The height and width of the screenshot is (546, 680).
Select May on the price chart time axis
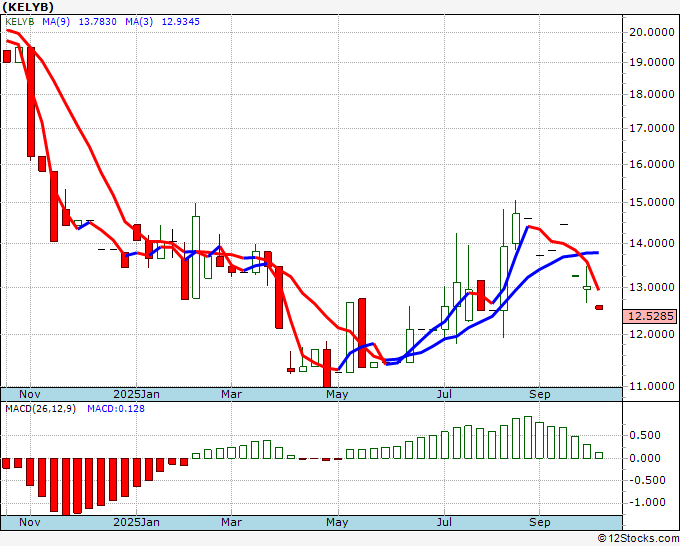click(337, 394)
